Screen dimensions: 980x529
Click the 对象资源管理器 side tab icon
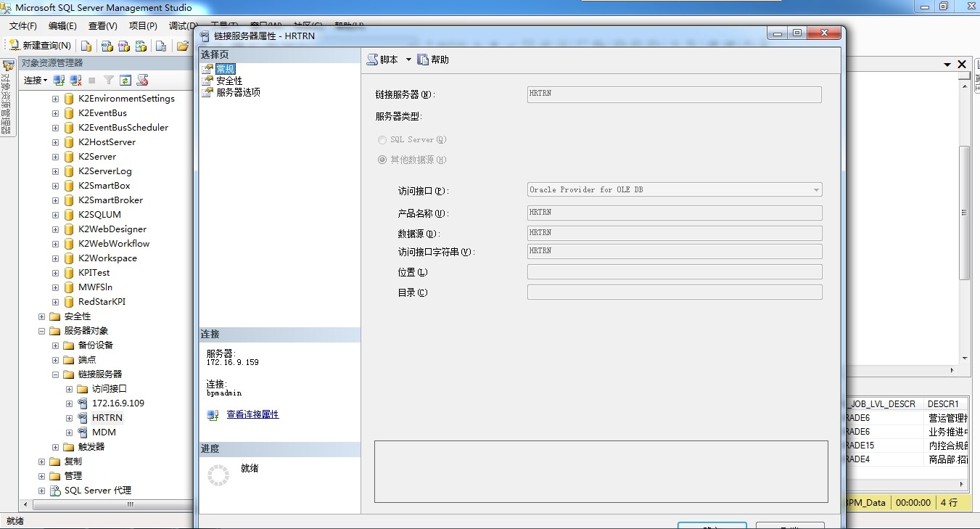pyautogui.click(x=8, y=65)
